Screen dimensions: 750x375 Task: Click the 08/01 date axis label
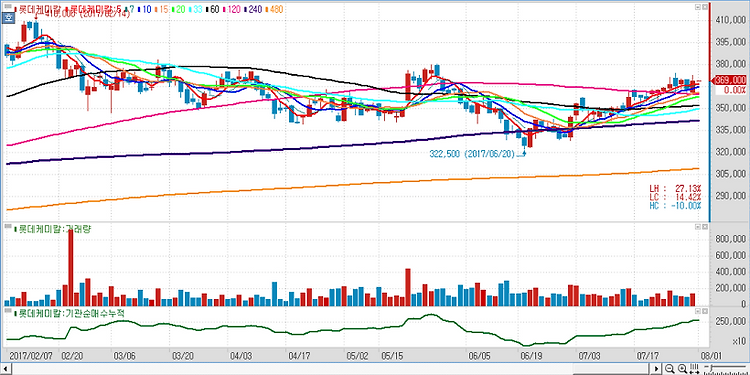711,356
